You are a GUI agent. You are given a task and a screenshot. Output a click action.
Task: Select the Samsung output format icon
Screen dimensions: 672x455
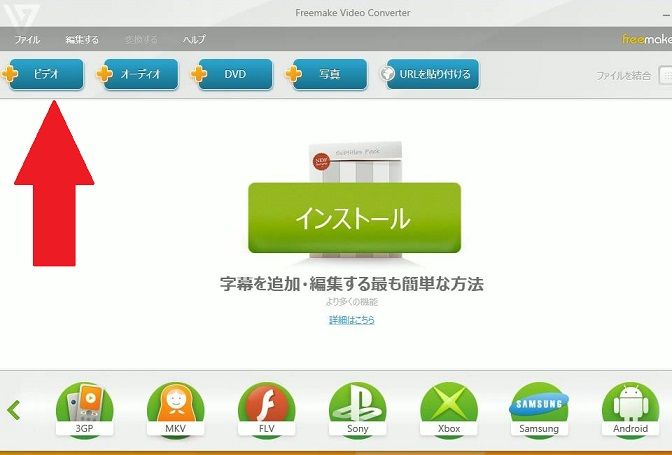click(539, 410)
